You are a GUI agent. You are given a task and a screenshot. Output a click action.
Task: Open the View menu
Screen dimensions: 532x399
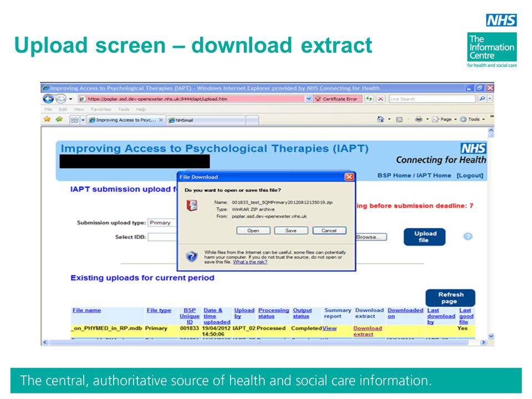click(79, 109)
